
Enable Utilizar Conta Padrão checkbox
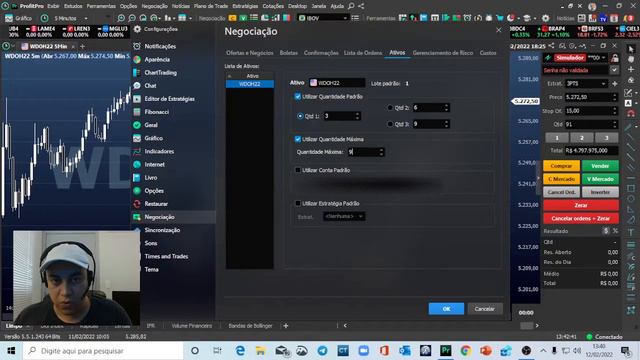[x=298, y=170]
